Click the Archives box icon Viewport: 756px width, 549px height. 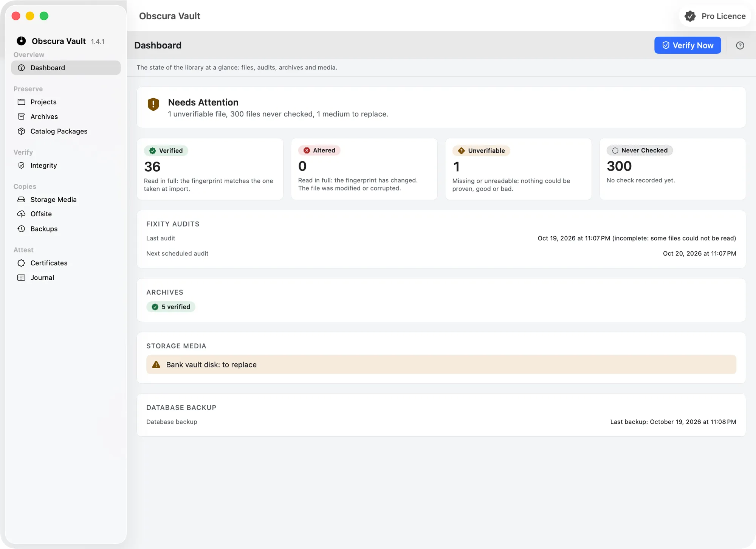point(22,116)
